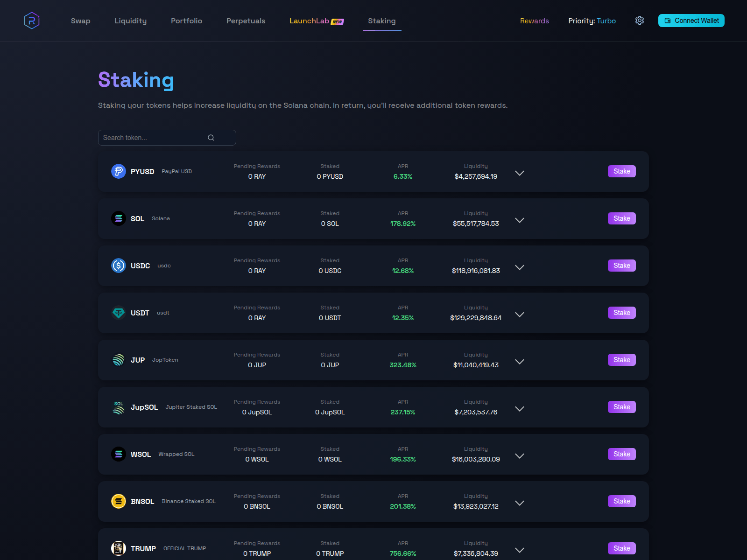Click the 178.92% APR value
This screenshot has height=560, width=747.
[x=403, y=224]
